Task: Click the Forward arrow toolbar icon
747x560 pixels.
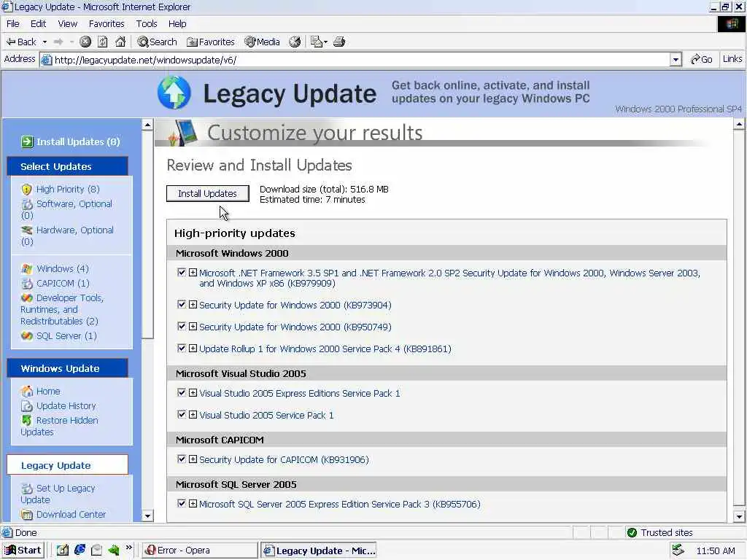Action: (x=58, y=42)
